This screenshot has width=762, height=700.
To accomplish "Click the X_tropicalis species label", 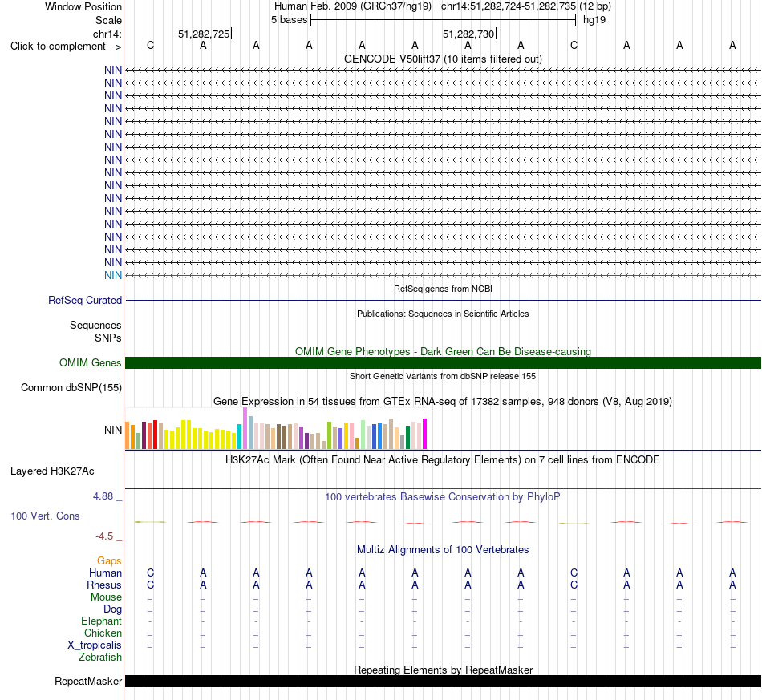I will (x=95, y=645).
